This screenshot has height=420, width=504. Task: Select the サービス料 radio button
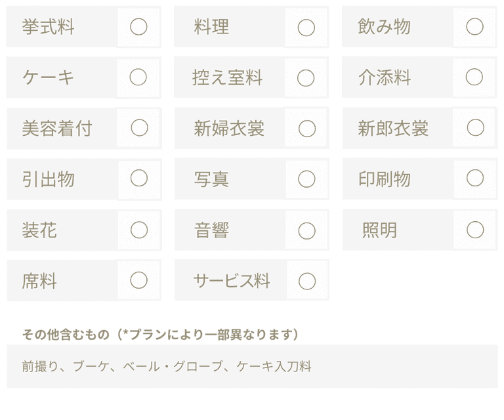307,281
